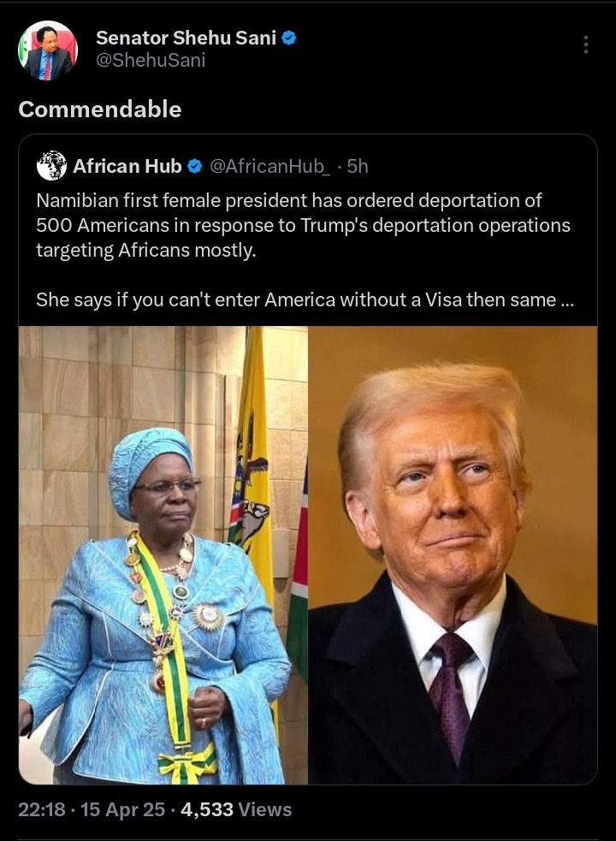The height and width of the screenshot is (841, 616).
Task: View the right photo of man in suit
Action: click(453, 555)
